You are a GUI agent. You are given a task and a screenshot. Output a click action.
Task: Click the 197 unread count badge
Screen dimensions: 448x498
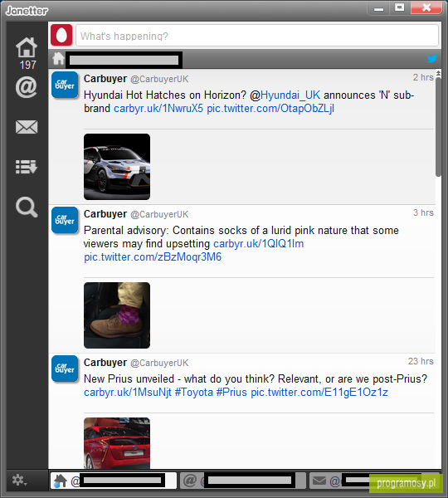click(x=27, y=65)
